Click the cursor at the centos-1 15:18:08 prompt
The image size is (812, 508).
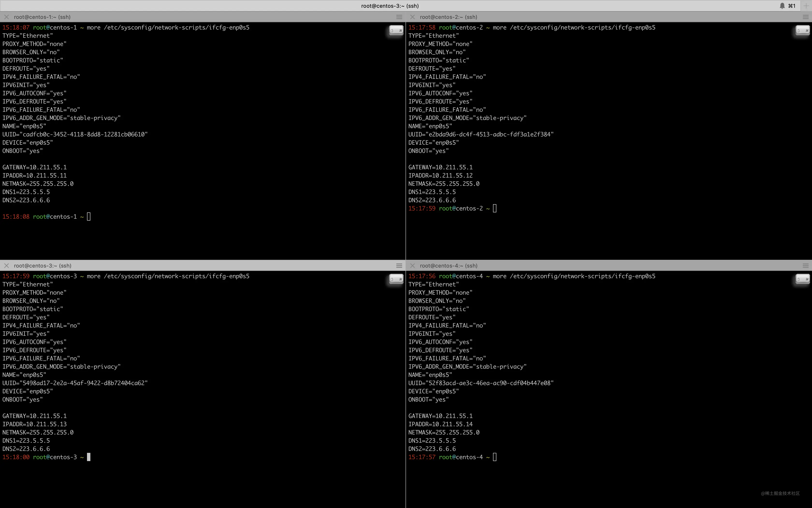point(89,216)
